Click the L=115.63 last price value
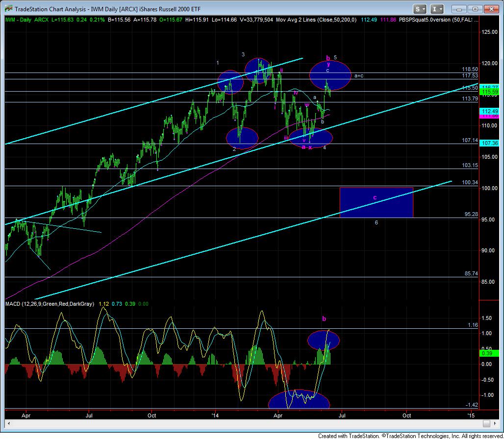504x439 pixels. (x=62, y=20)
